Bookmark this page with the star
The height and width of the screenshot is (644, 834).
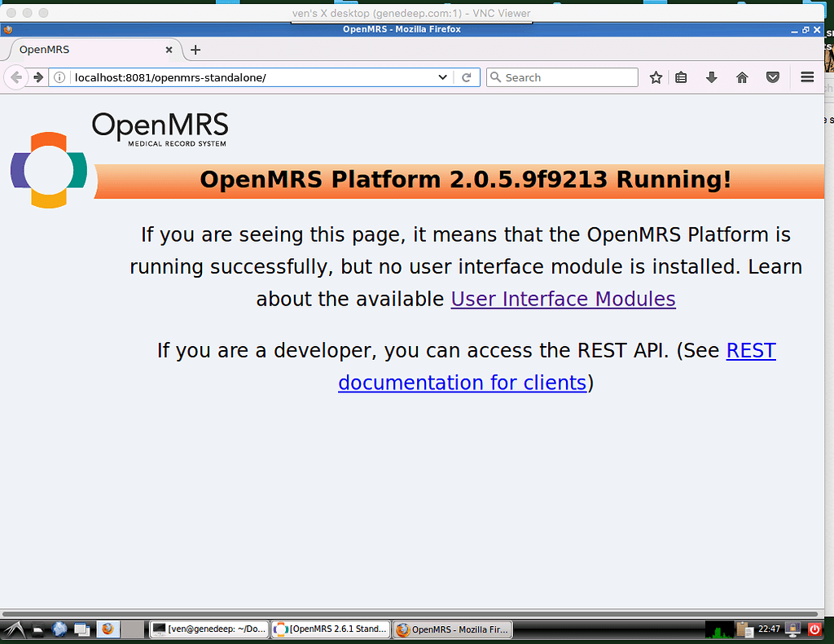[x=656, y=77]
